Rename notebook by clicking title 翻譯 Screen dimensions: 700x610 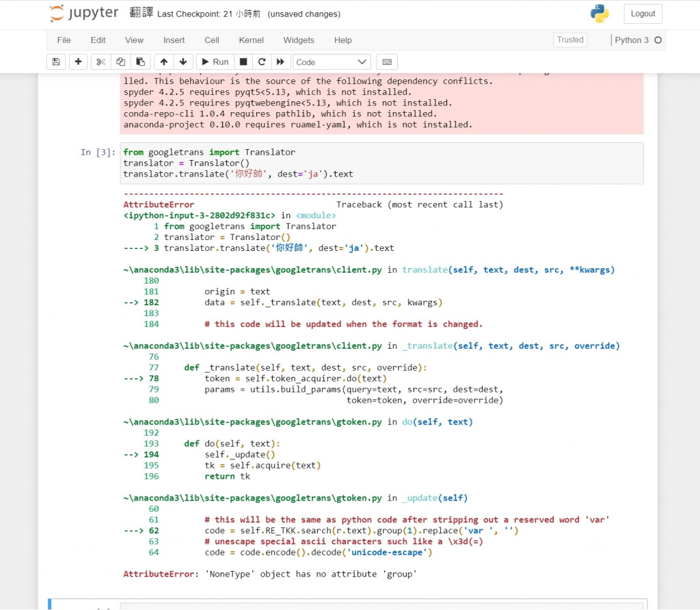(142, 13)
